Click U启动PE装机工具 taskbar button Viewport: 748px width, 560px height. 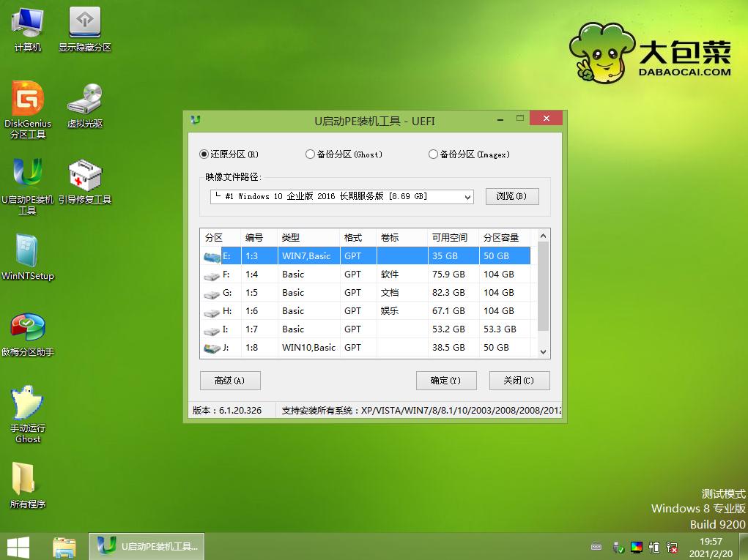147,547
